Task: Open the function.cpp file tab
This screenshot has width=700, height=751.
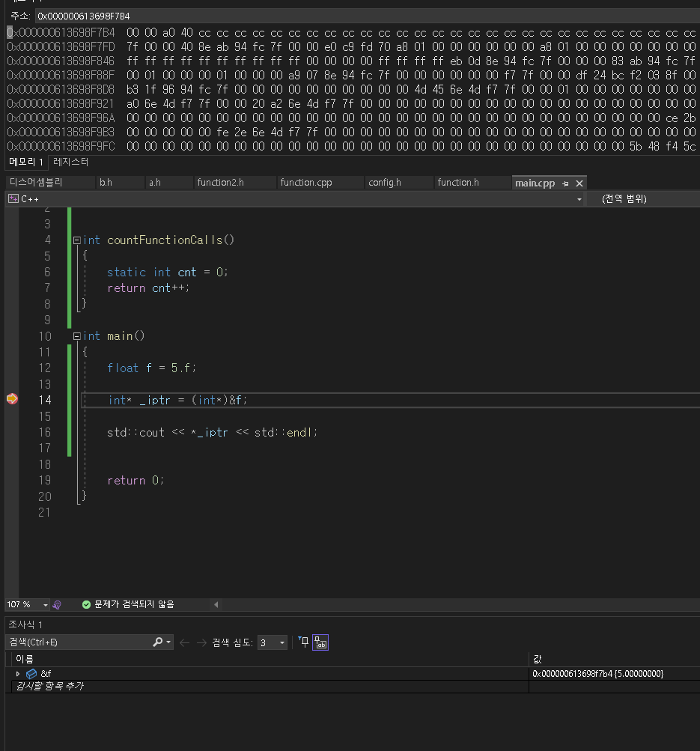Action: click(306, 183)
